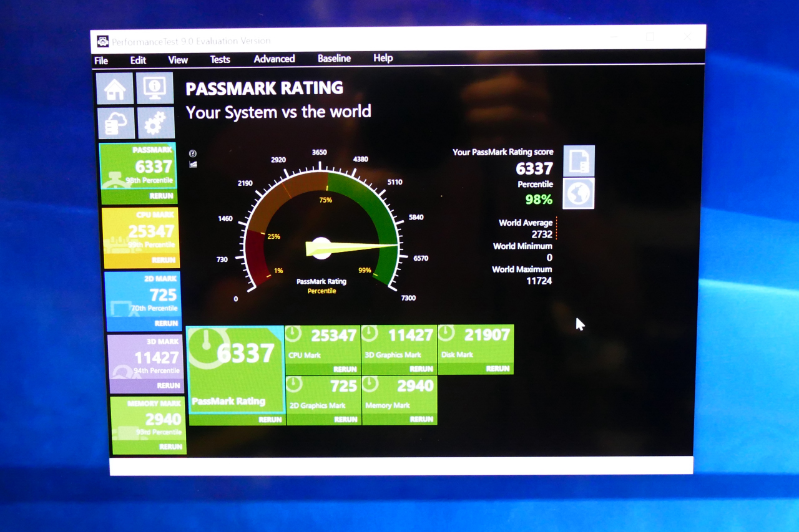This screenshot has width=799, height=532.
Task: Click the '21907' Disk Mark score
Action: click(x=487, y=335)
